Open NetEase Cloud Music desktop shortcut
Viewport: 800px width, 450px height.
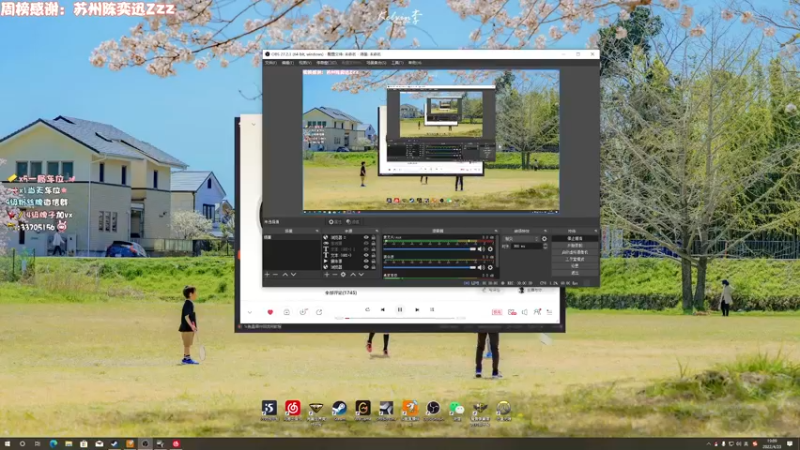(x=292, y=408)
